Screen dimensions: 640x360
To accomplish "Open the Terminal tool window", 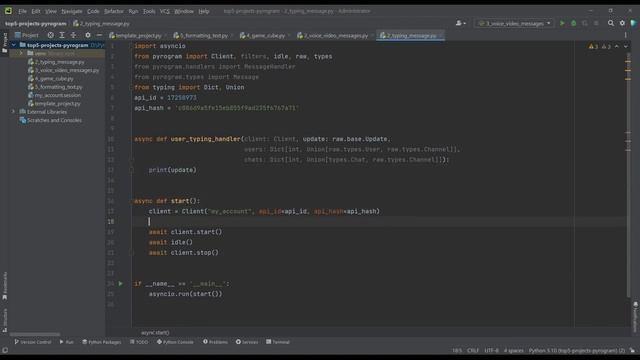I will pos(278,342).
